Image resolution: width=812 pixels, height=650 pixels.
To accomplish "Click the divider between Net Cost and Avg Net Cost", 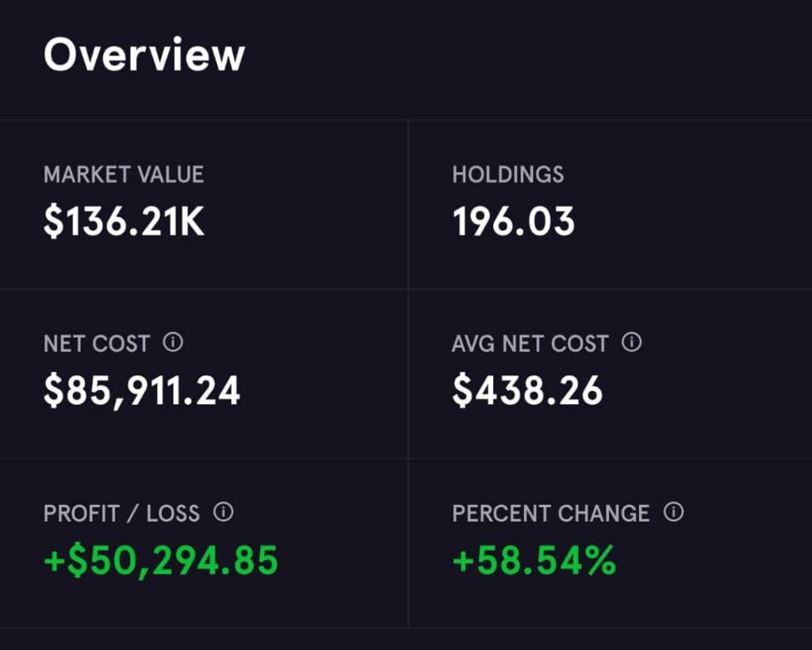I will [408, 374].
